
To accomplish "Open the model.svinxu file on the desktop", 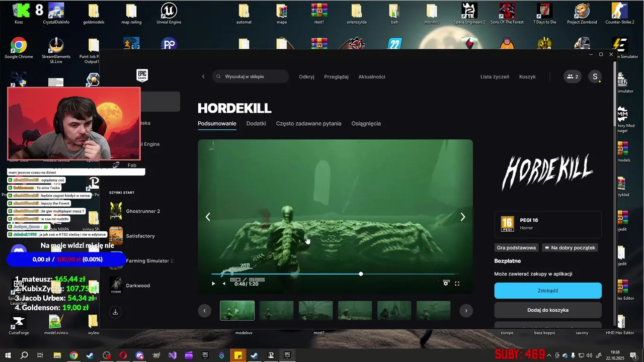I will click(56, 324).
